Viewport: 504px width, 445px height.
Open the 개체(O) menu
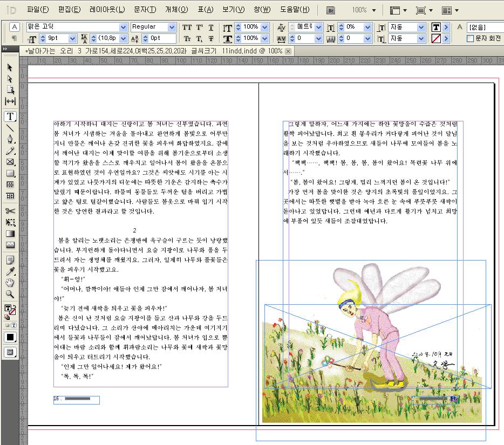[x=176, y=10]
